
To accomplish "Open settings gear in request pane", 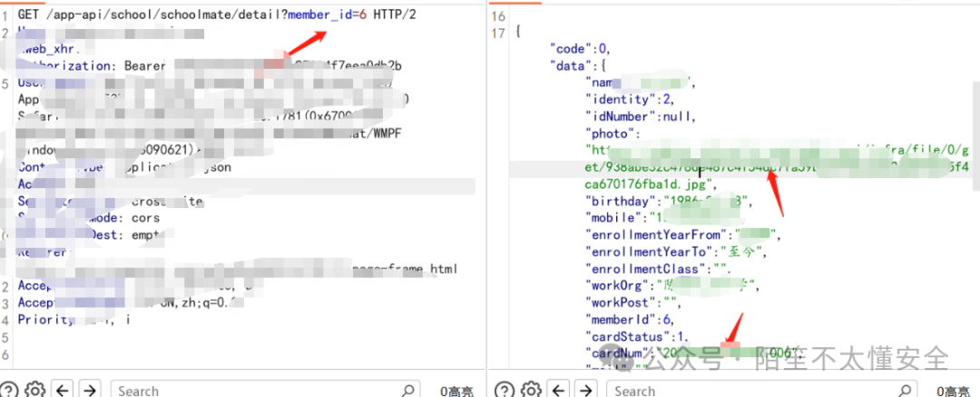I will pyautogui.click(x=35, y=389).
